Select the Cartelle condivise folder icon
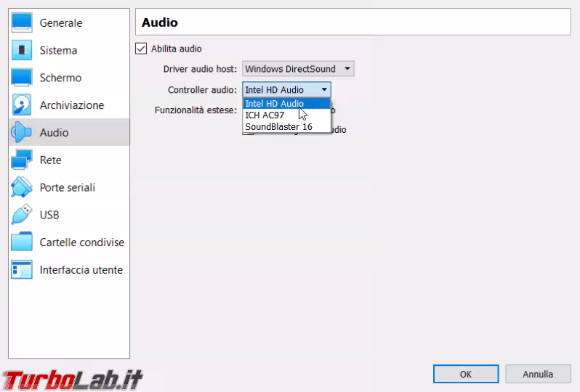The image size is (580, 392). [x=22, y=242]
